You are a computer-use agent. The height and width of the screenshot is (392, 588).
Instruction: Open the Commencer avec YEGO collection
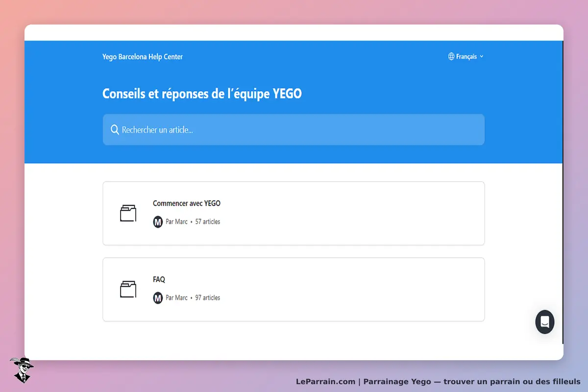[294, 213]
